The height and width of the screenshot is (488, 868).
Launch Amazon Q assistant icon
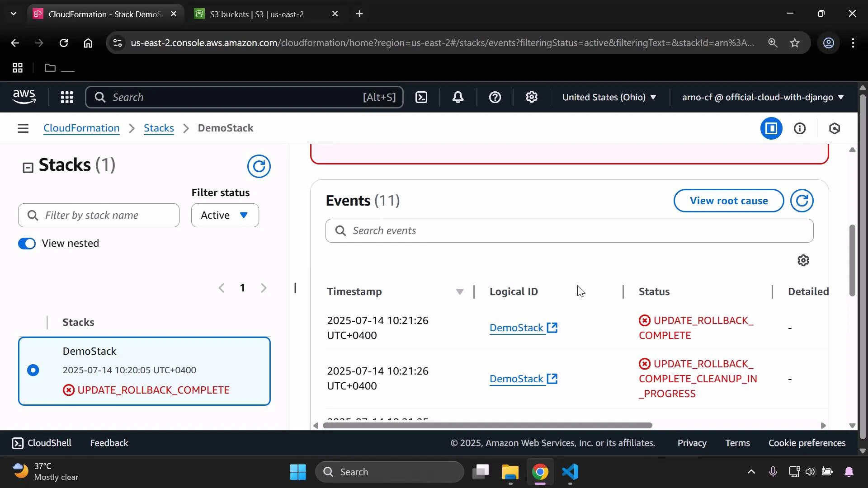pyautogui.click(x=835, y=128)
